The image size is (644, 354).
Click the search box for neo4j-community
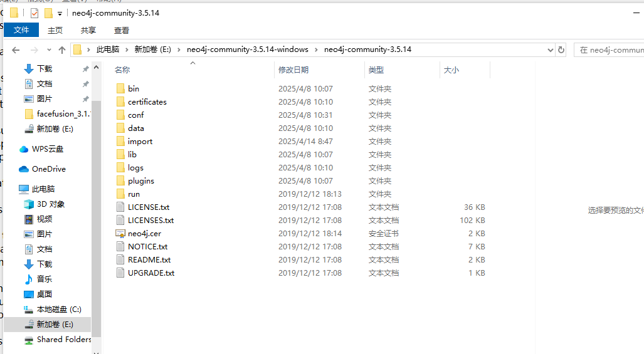609,50
